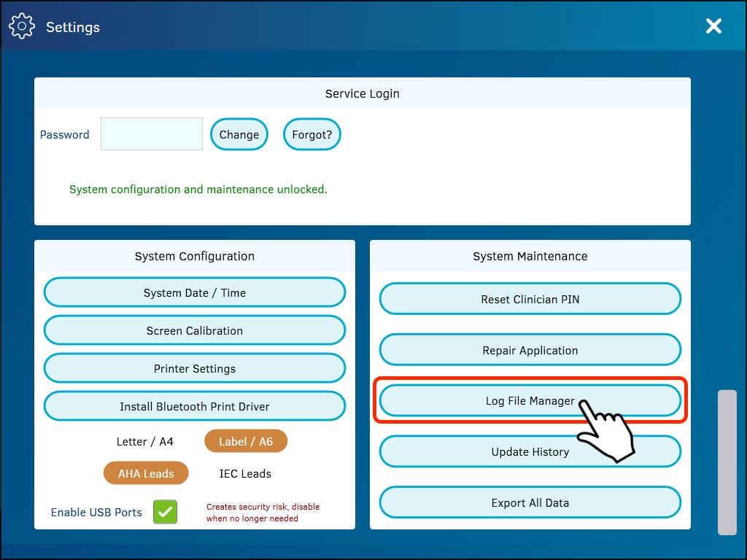Toggle the Label / A6 paper option

click(x=246, y=441)
